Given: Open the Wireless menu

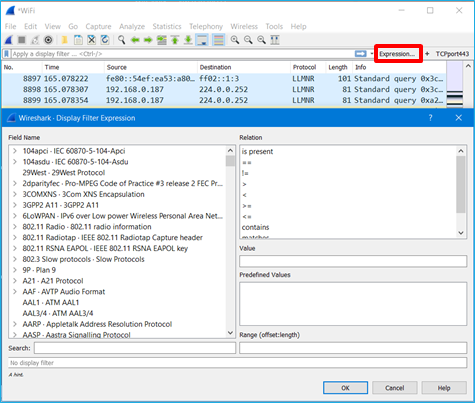Looking at the screenshot, I should click(x=244, y=26).
